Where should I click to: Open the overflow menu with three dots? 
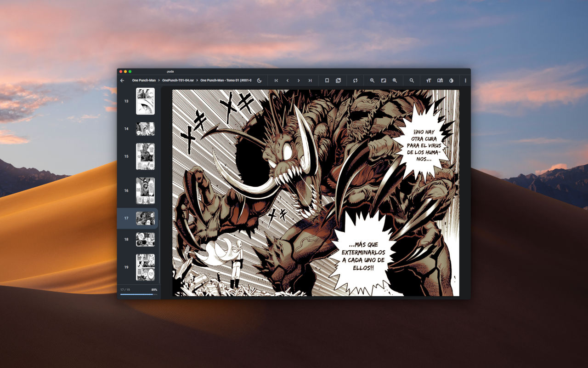(x=465, y=80)
